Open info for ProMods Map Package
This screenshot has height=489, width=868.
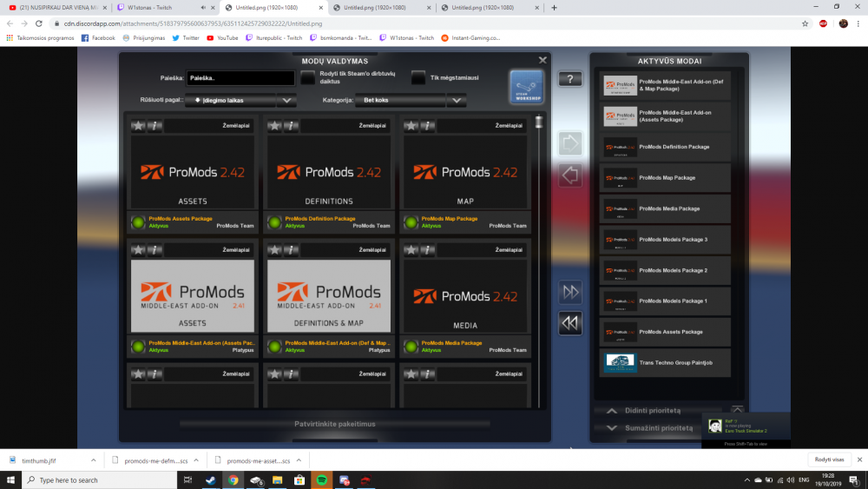coord(427,126)
